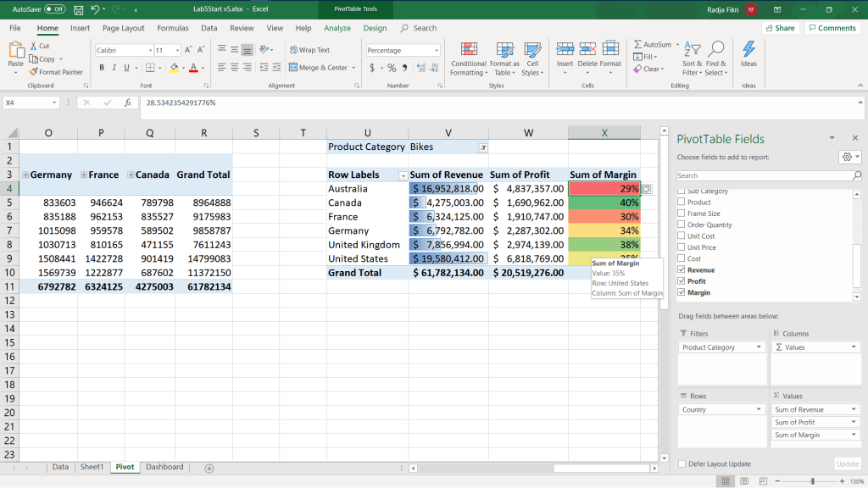868x488 pixels.
Task: Open the Fill Color swatch picker
Action: pyautogui.click(x=183, y=68)
